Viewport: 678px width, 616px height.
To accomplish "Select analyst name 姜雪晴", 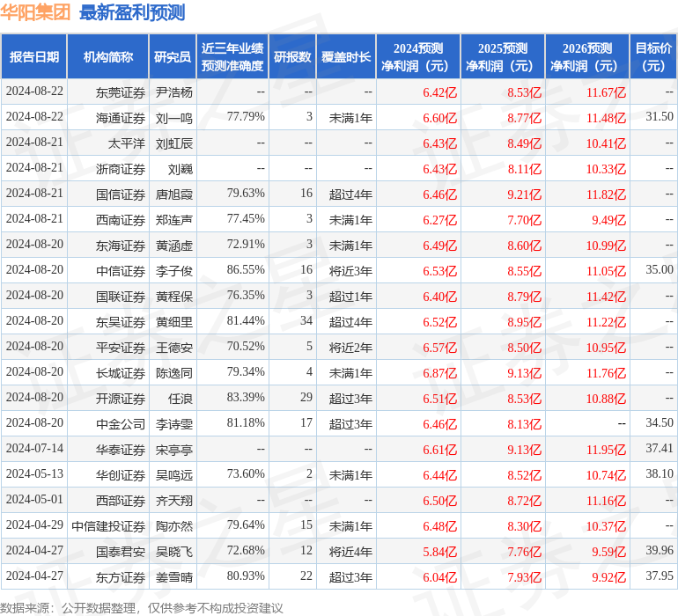I will pos(173,577).
